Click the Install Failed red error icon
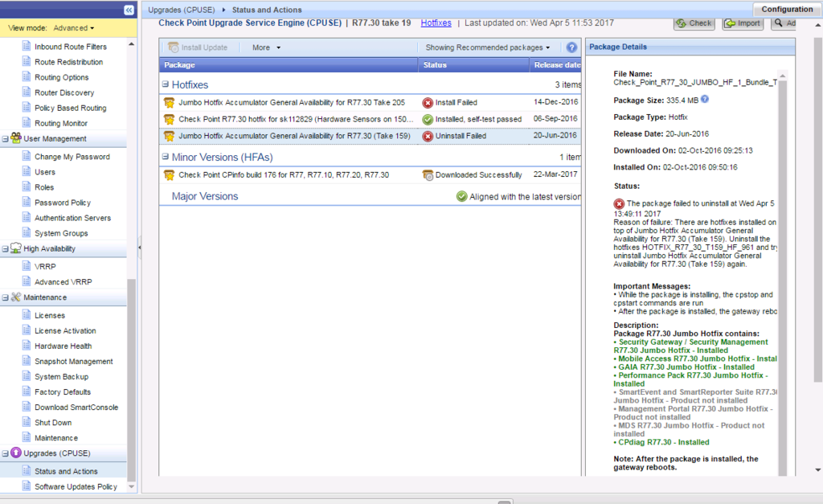823x504 pixels. tap(428, 103)
